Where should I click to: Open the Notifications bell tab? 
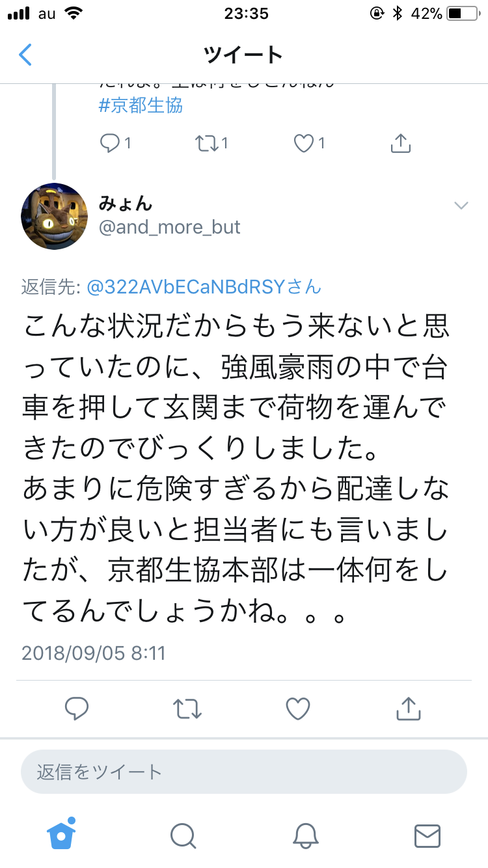click(x=305, y=835)
